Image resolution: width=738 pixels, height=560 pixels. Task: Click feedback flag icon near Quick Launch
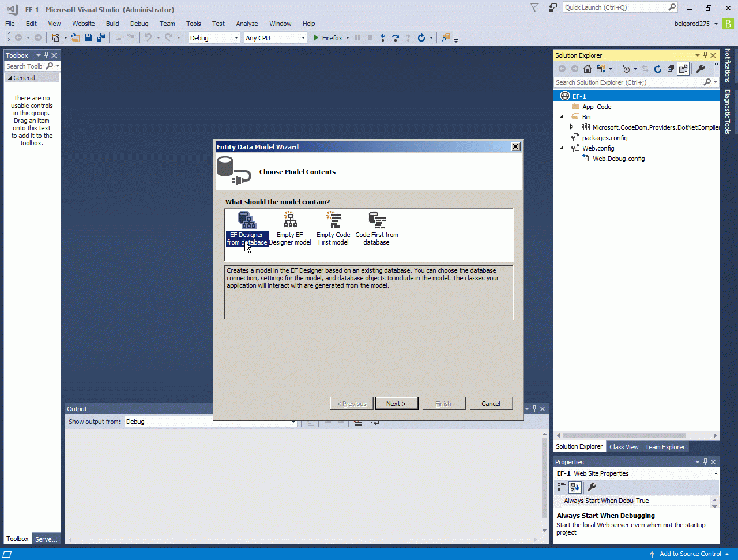coord(553,7)
